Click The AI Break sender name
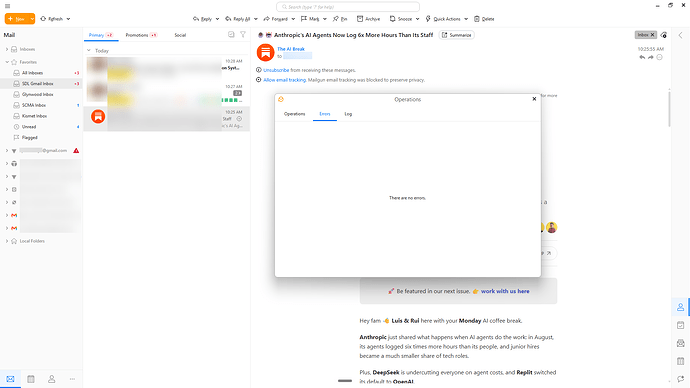690x388 pixels. click(x=291, y=49)
